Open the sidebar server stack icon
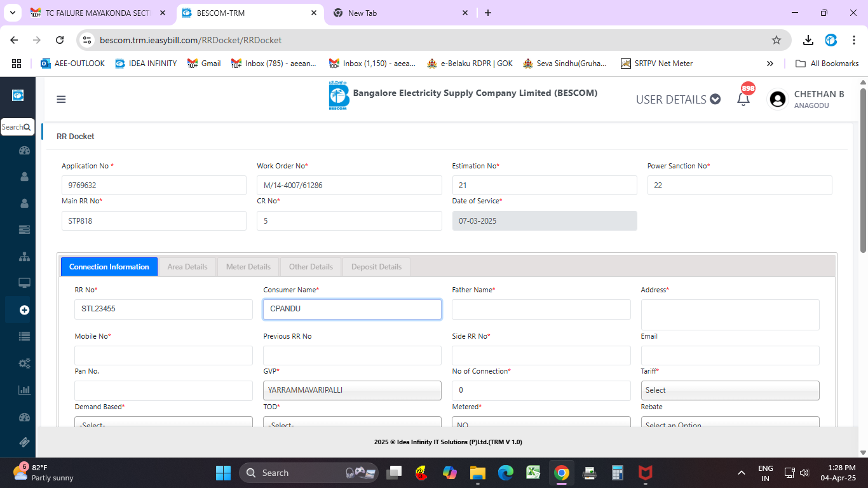This screenshot has width=868, height=488. click(24, 229)
